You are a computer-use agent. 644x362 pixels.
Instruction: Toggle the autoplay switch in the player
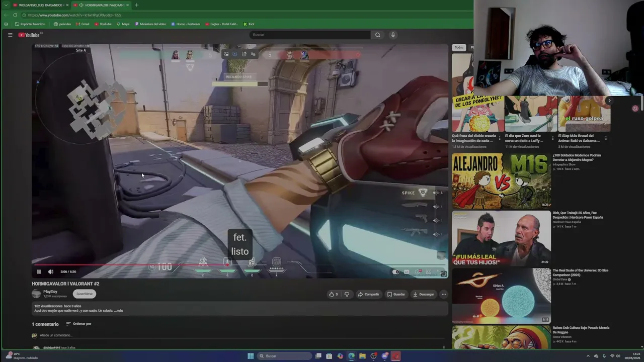coord(396,272)
